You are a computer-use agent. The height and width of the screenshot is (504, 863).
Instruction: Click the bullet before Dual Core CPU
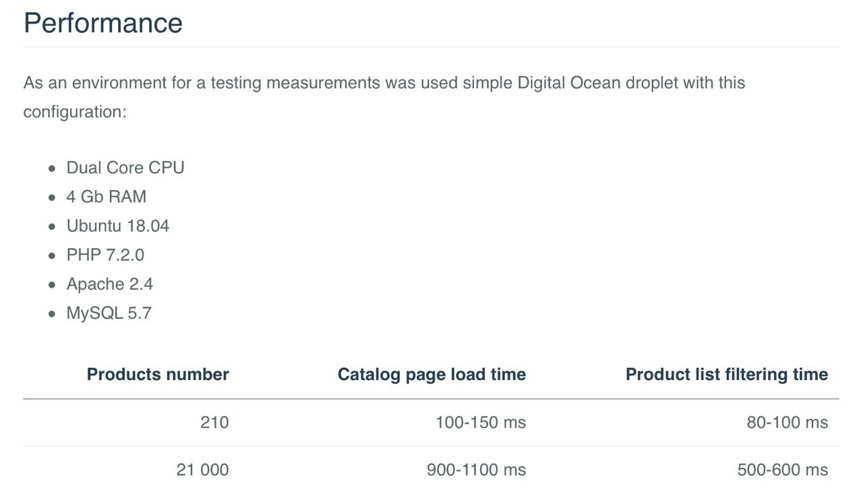click(x=52, y=168)
